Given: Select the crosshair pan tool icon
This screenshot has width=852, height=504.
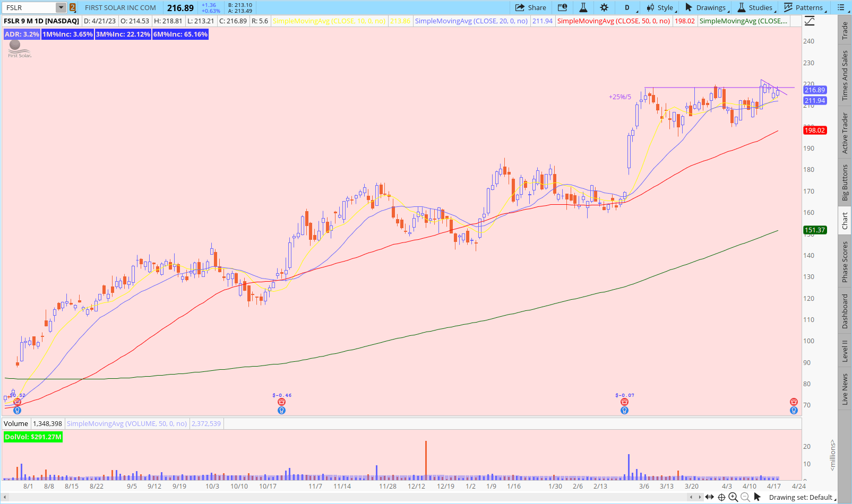Looking at the screenshot, I should click(x=721, y=497).
